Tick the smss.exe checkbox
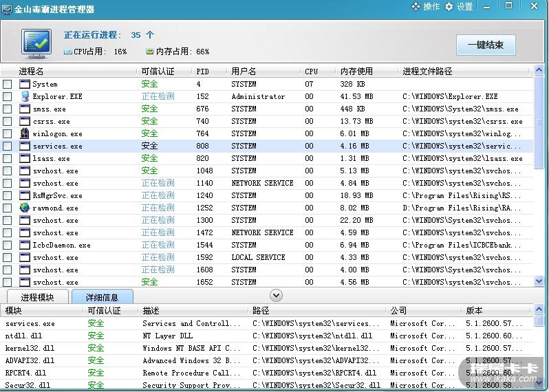549x392 pixels. 8,109
